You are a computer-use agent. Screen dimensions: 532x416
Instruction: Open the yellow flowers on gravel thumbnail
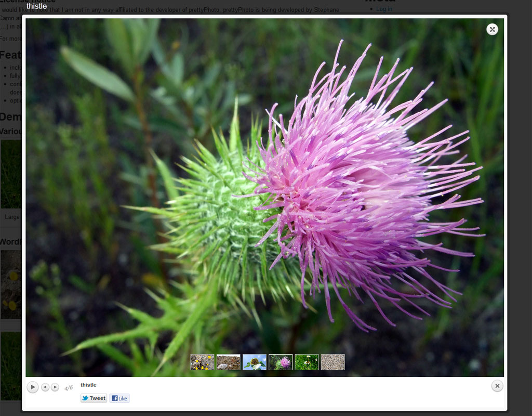pyautogui.click(x=202, y=362)
